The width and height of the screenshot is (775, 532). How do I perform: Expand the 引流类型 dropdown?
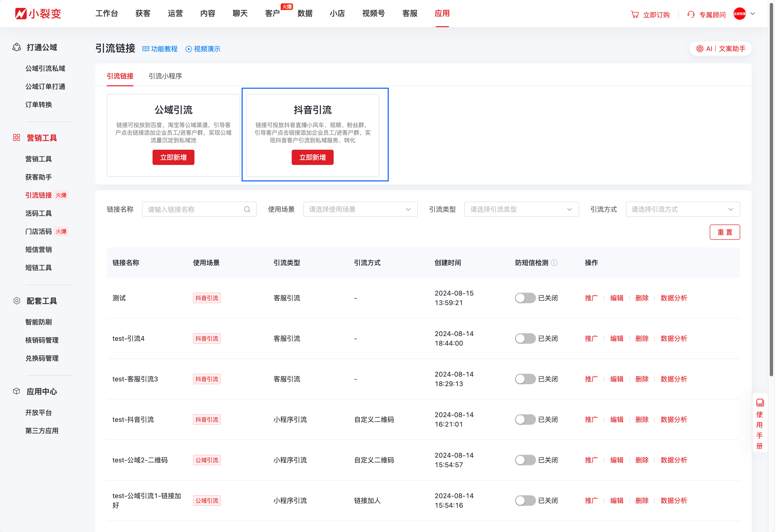521,210
